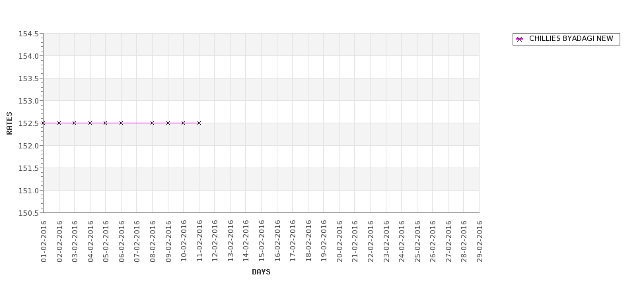Image resolution: width=644 pixels, height=283 pixels.
Task: Click the 13-02-2016 date label
Action: (231, 241)
